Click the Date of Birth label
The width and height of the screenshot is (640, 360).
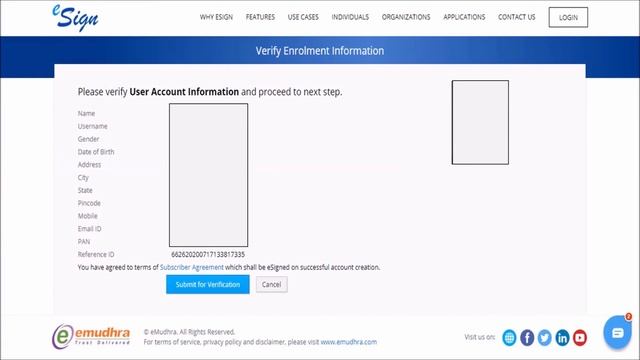[x=96, y=152]
